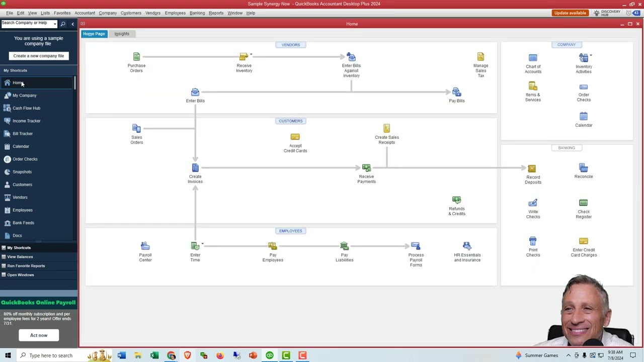This screenshot has width=644, height=362.
Task: Click the Windows Start button
Action: [8, 355]
